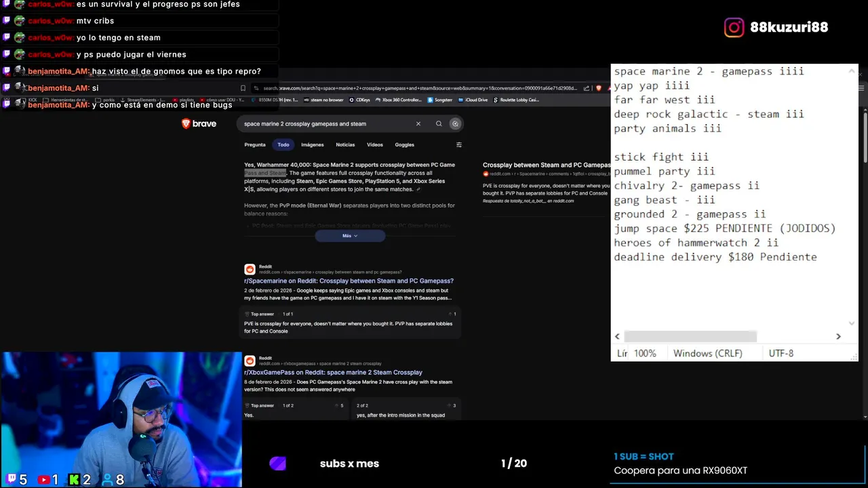Click Notepad line 'gang beast - iii'
868x488 pixels.
coord(665,199)
